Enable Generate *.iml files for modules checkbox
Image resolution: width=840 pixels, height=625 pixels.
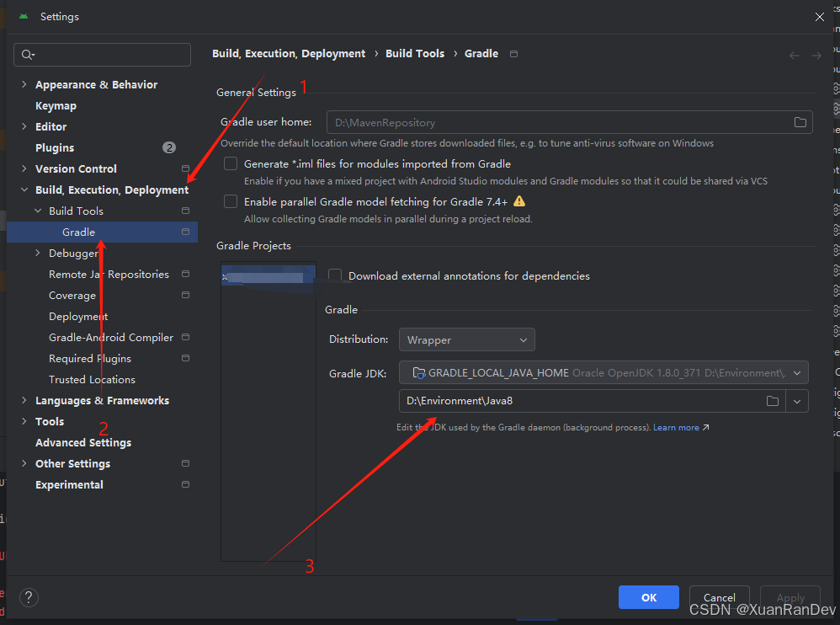click(x=231, y=164)
